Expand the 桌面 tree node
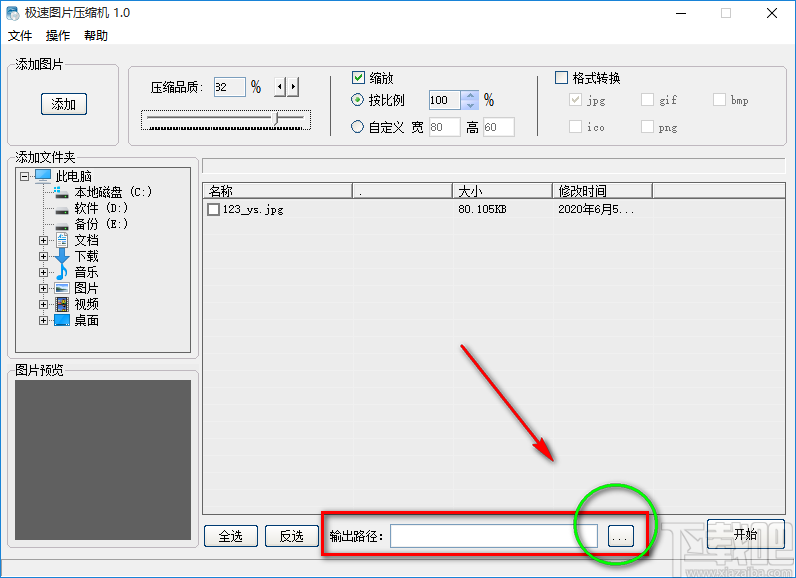The image size is (796, 578). [44, 321]
